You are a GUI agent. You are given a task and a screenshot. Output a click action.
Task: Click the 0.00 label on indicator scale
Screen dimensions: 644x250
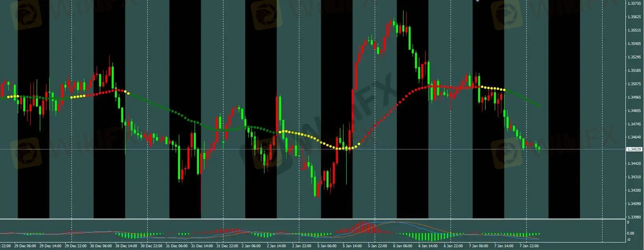[631, 233]
